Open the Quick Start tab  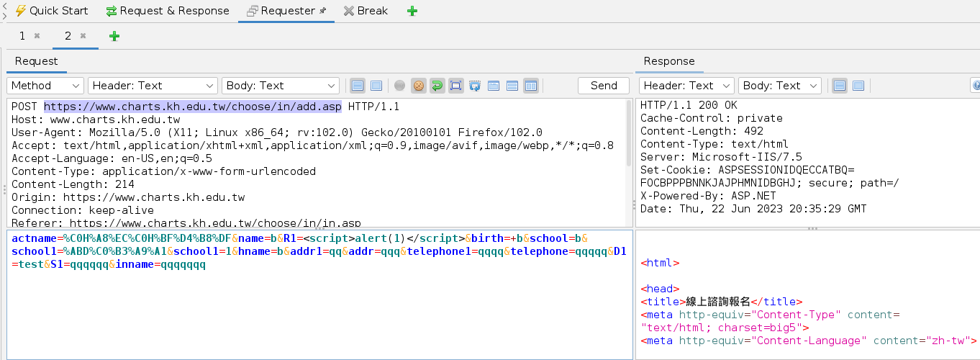[x=52, y=11]
